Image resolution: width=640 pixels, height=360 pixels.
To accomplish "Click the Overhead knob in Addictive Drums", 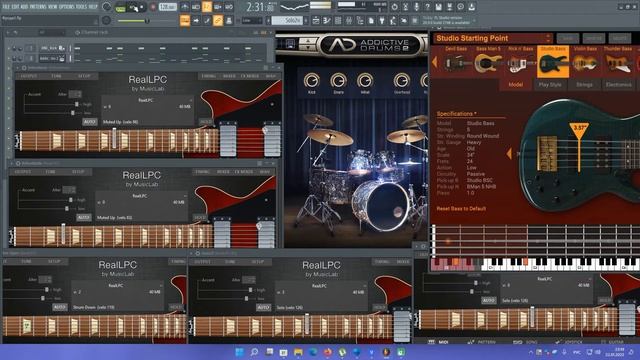I will pyautogui.click(x=402, y=81).
